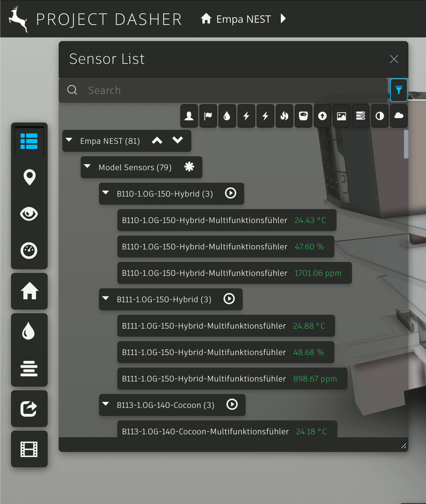Click the sensor list icon in sidebar
The image size is (426, 504).
coord(29,141)
